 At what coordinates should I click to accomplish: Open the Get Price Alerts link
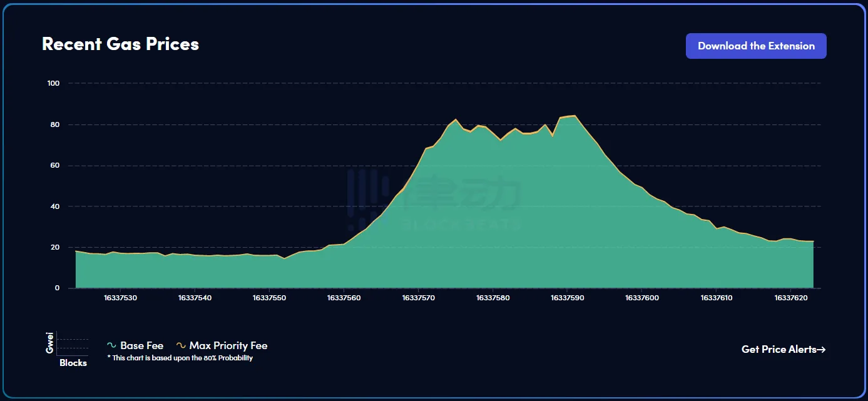tap(779, 350)
